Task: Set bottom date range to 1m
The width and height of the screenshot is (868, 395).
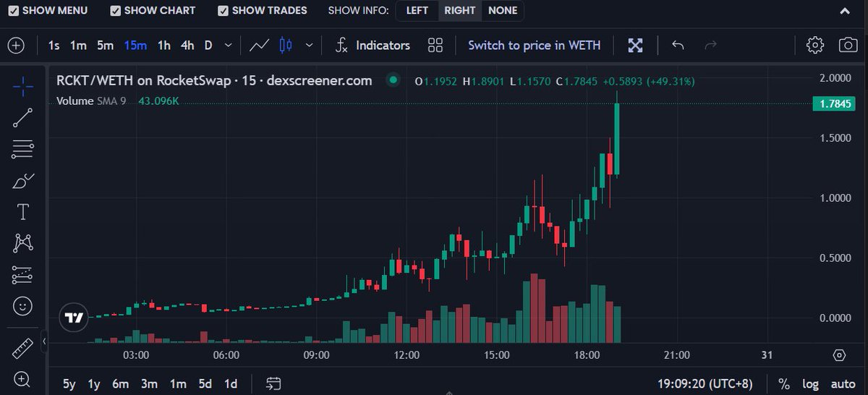Action: tap(178, 384)
